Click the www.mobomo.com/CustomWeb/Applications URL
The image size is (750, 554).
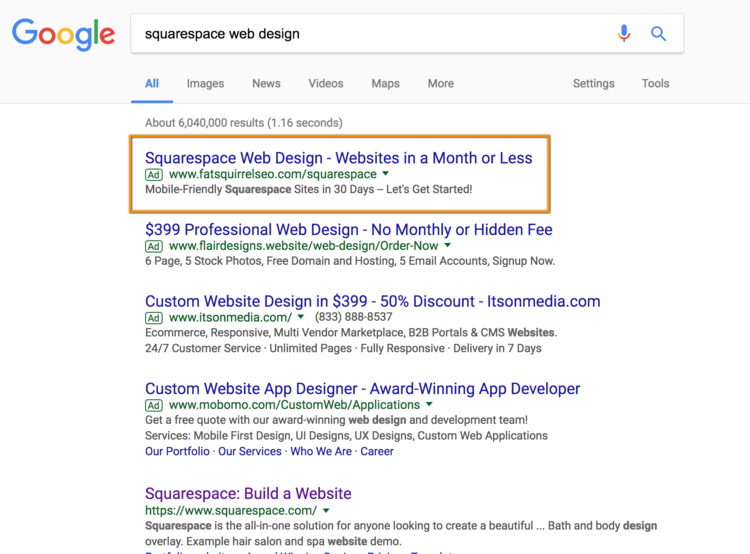295,405
